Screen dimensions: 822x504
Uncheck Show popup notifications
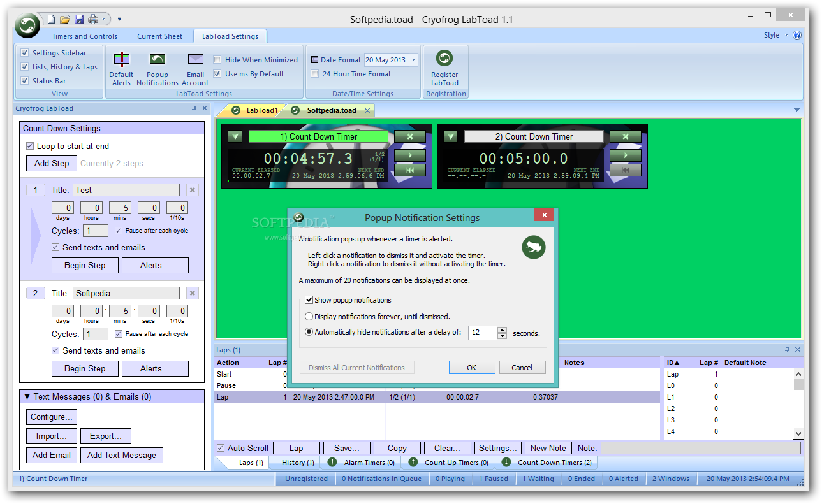click(309, 299)
